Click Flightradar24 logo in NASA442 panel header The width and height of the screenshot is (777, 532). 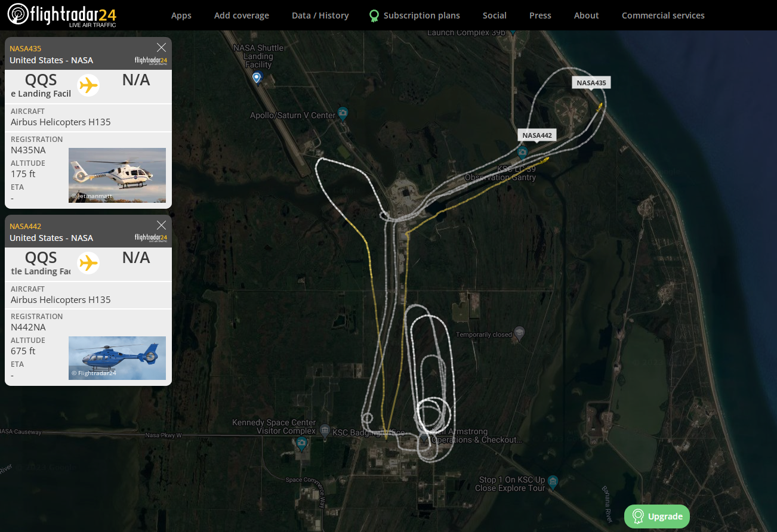point(151,238)
